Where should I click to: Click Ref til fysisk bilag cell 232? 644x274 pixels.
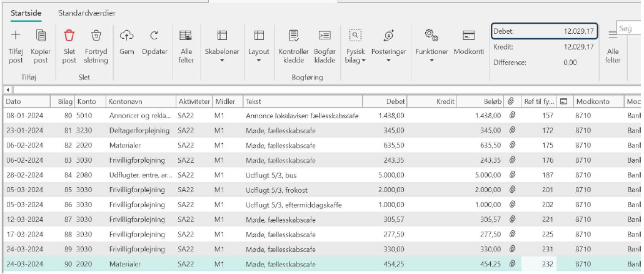(x=539, y=264)
